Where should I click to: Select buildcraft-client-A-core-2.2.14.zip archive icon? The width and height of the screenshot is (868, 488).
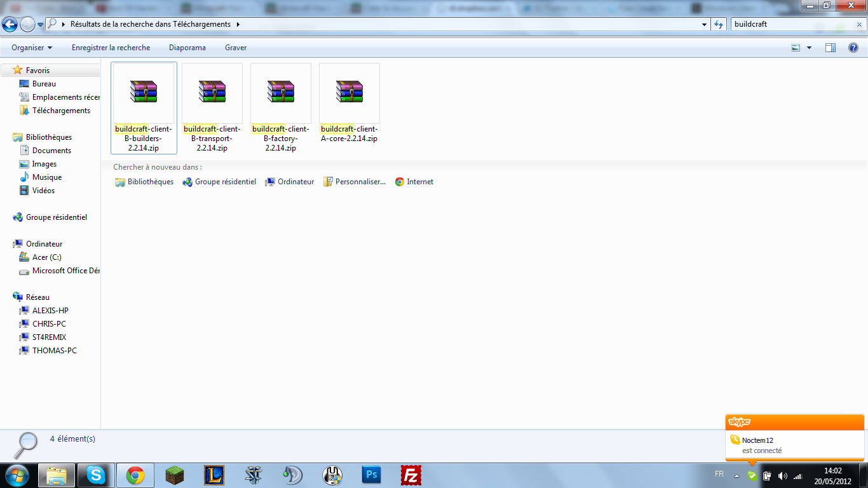point(349,91)
